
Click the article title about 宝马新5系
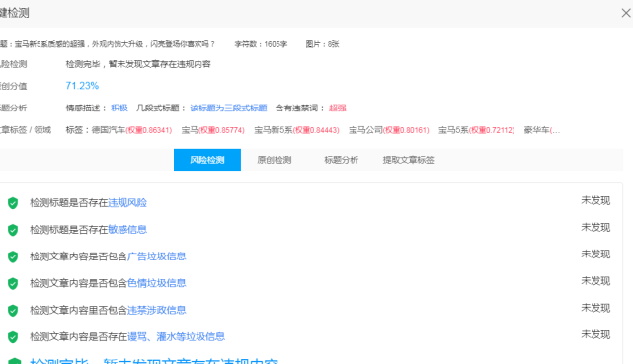tap(115, 44)
